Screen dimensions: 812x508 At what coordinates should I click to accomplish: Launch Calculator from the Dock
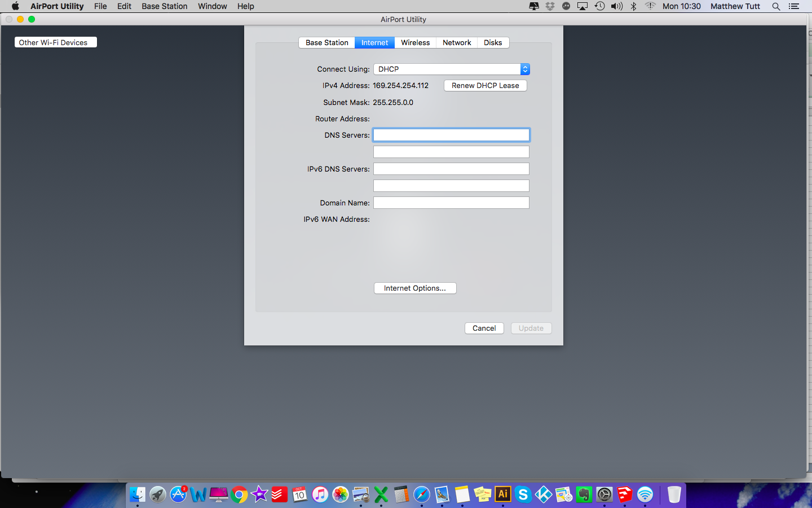point(401,495)
